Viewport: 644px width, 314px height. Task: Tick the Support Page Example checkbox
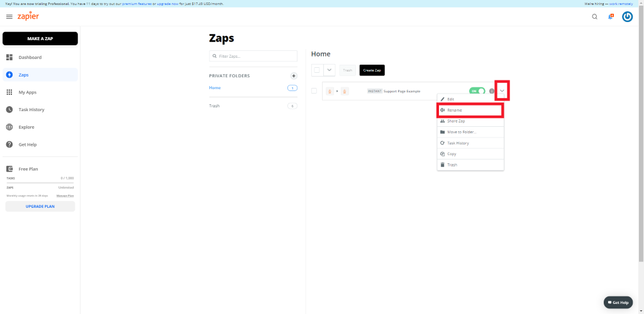click(314, 91)
